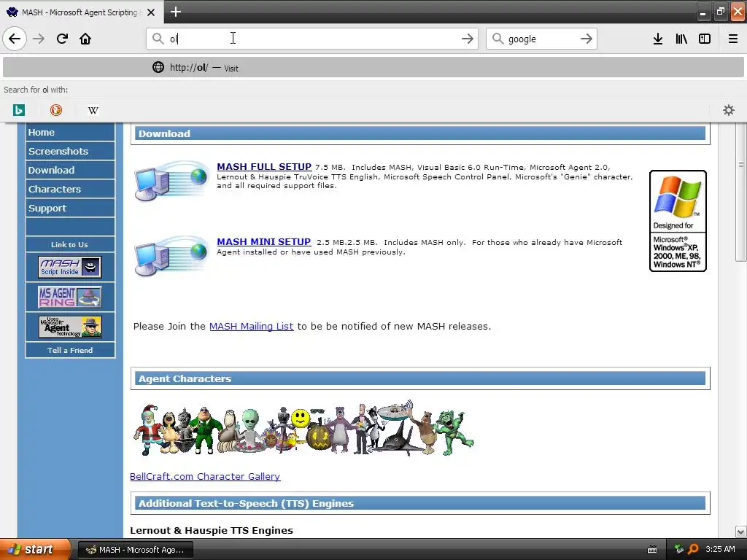The height and width of the screenshot is (560, 747).
Task: Reload the current page
Action: click(x=62, y=39)
